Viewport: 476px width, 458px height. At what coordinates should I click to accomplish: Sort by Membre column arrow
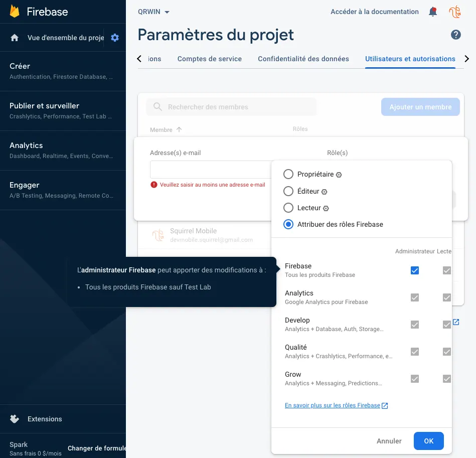(179, 129)
